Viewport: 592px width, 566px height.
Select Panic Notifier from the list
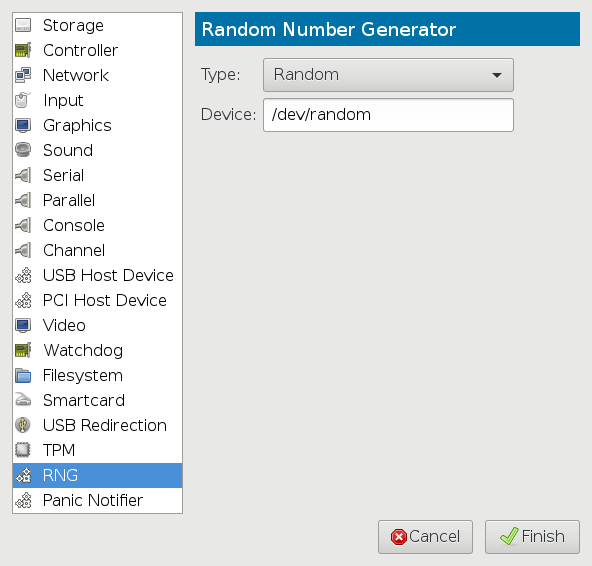coord(97,500)
